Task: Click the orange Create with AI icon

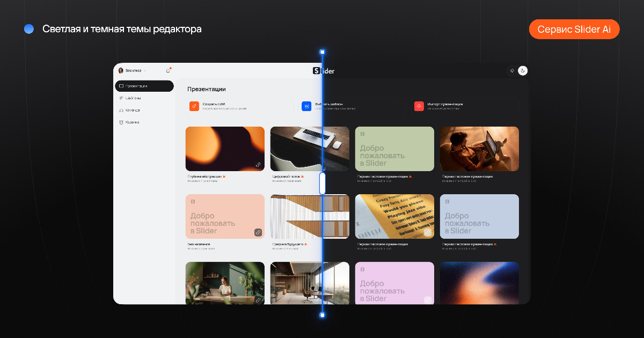Action: pos(194,106)
